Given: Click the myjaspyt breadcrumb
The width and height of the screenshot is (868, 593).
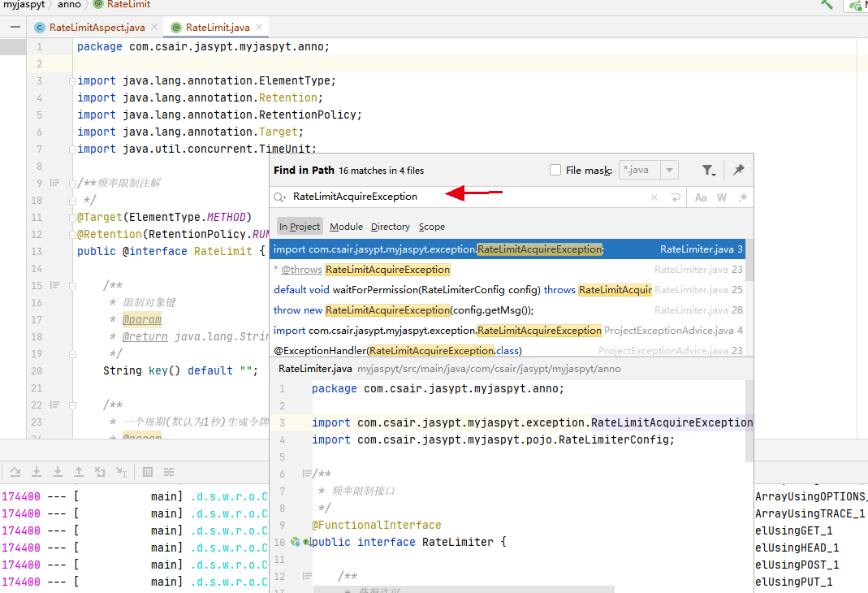Looking at the screenshot, I should (x=24, y=4).
